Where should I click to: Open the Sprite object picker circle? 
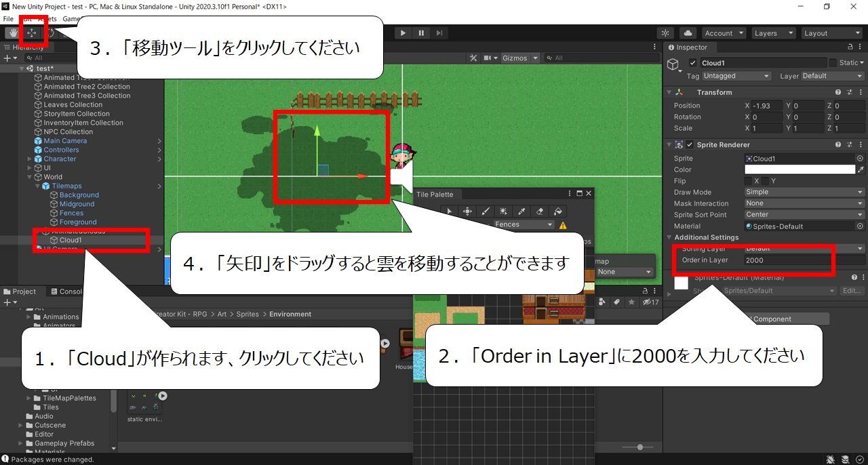(860, 158)
